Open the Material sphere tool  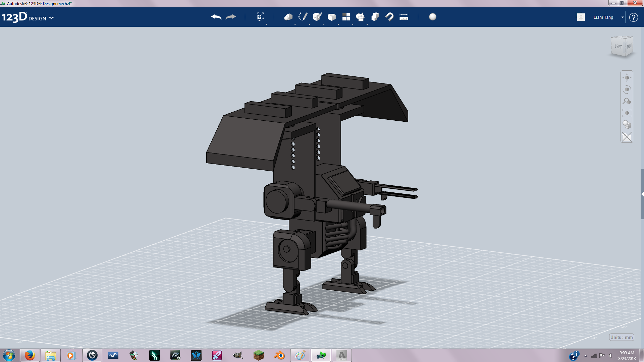click(433, 17)
